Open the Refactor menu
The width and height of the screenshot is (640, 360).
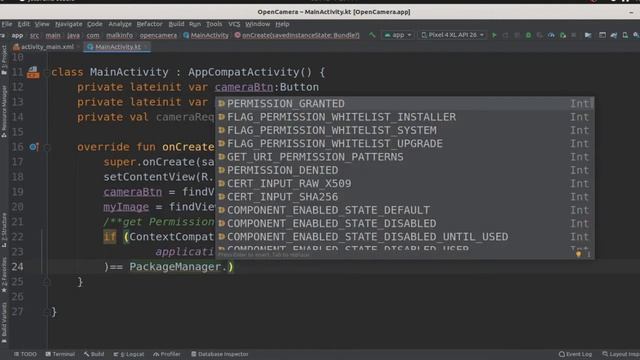point(149,24)
